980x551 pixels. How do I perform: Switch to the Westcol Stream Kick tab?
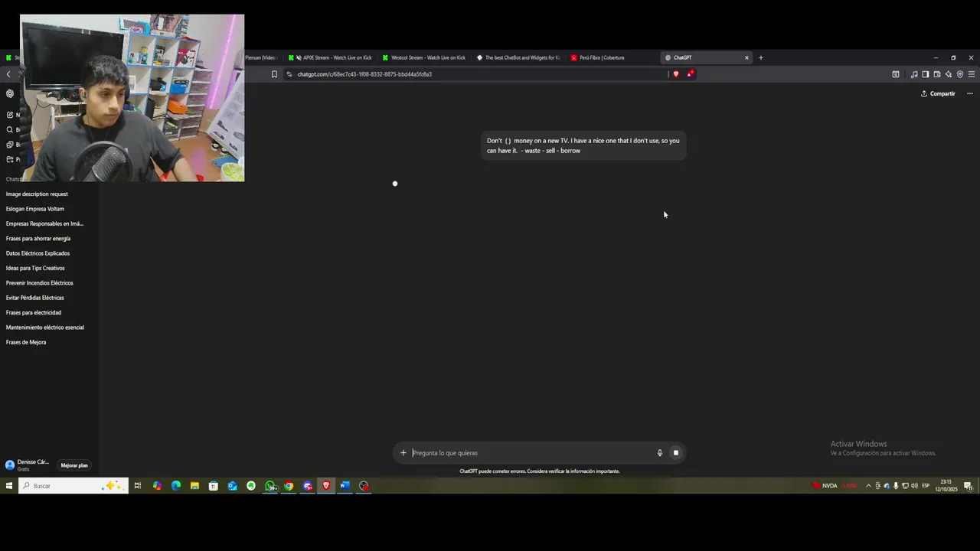click(424, 57)
